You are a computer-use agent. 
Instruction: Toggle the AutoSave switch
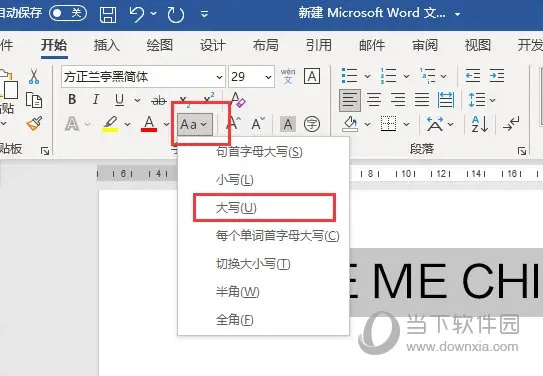coord(68,14)
